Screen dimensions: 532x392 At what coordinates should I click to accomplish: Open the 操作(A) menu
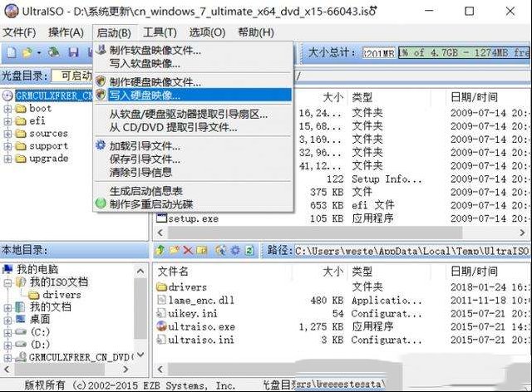66,32
